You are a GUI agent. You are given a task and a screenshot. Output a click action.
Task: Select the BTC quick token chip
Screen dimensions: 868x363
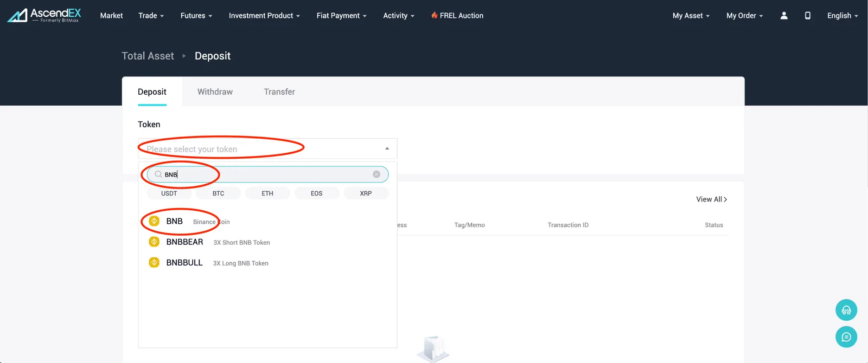(x=218, y=193)
